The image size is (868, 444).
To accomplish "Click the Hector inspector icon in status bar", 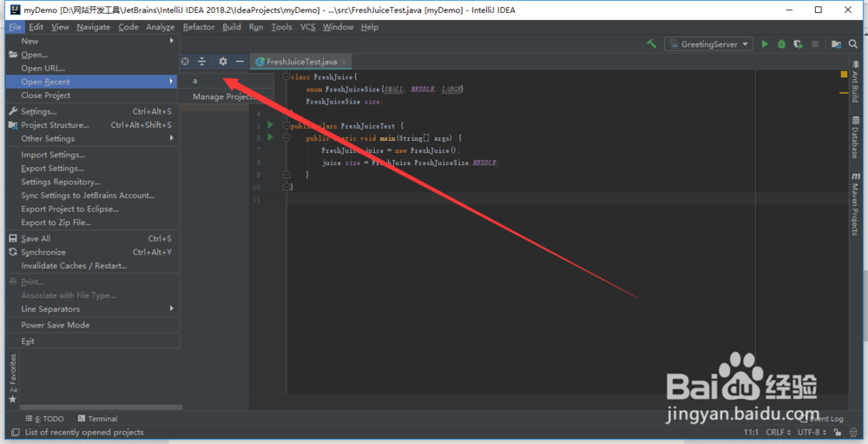I will click(x=853, y=433).
